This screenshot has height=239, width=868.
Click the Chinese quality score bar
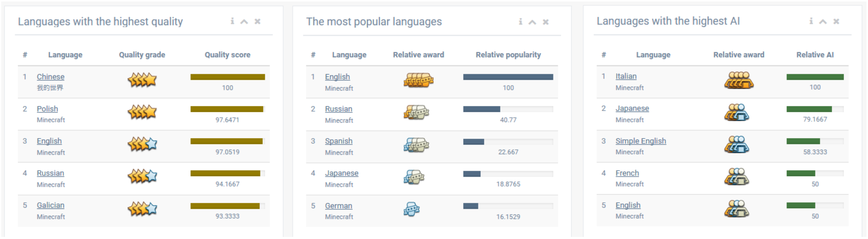(x=228, y=77)
